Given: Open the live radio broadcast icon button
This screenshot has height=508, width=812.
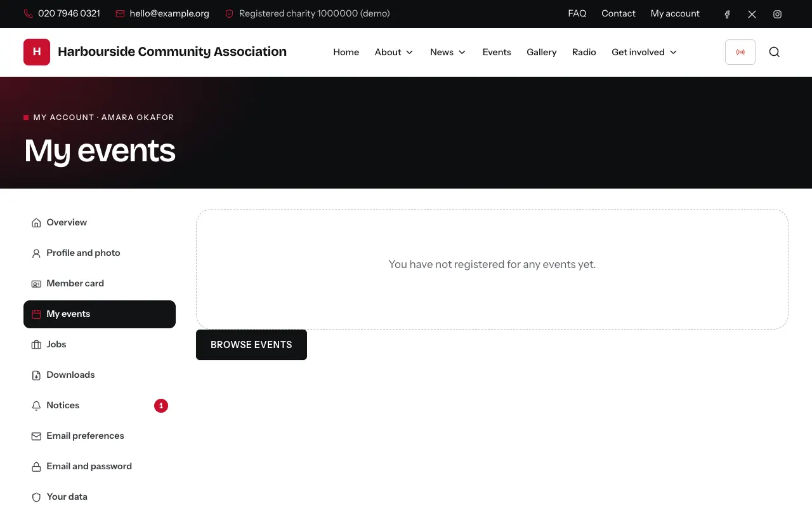Looking at the screenshot, I should [x=740, y=52].
